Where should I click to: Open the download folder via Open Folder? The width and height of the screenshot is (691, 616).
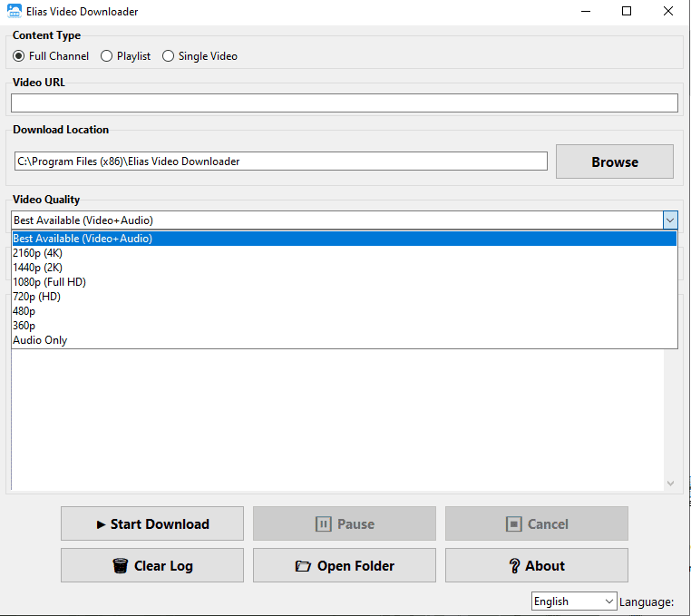coord(345,565)
